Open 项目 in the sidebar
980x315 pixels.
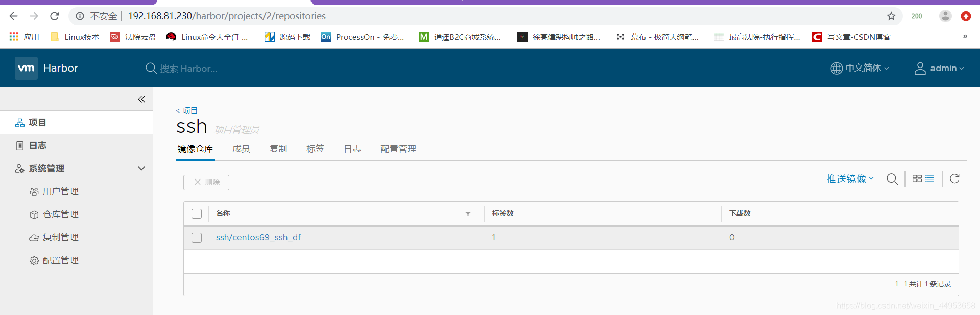[76, 123]
